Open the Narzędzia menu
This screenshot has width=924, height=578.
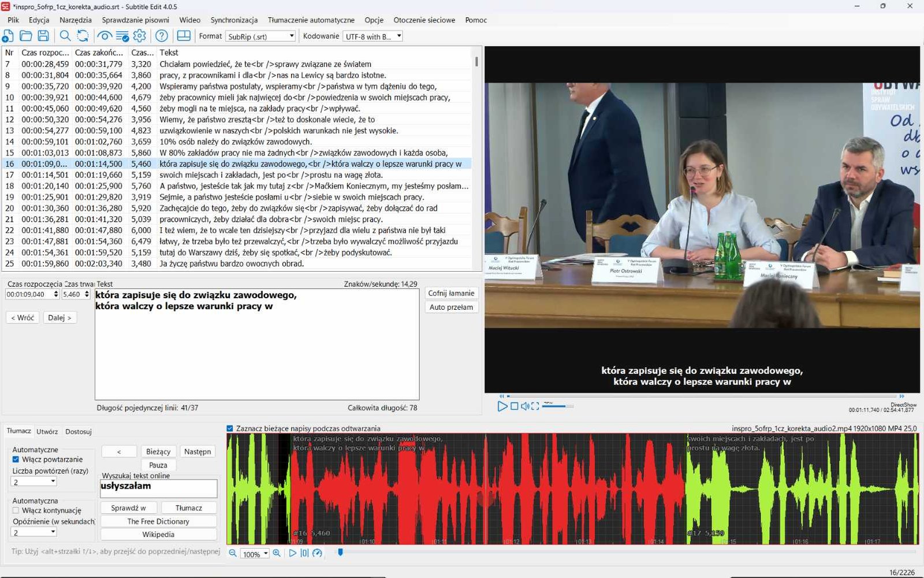coord(76,20)
